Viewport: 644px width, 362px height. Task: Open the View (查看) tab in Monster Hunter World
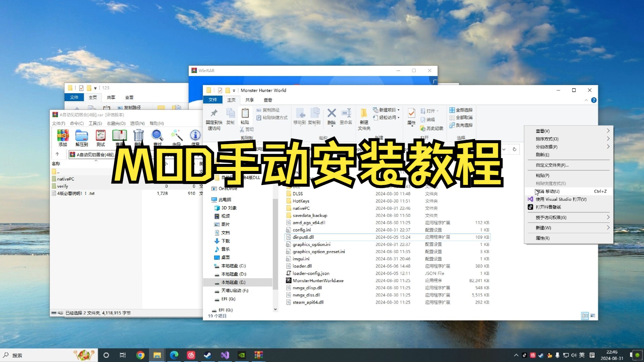point(268,100)
